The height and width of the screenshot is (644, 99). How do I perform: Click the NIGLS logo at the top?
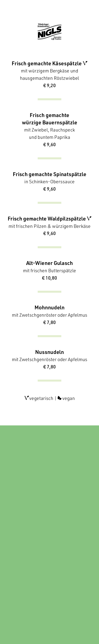tap(49, 32)
